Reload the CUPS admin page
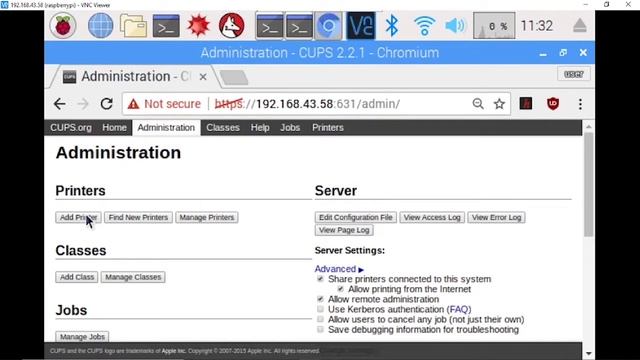Image resolution: width=640 pixels, height=360 pixels. click(107, 104)
